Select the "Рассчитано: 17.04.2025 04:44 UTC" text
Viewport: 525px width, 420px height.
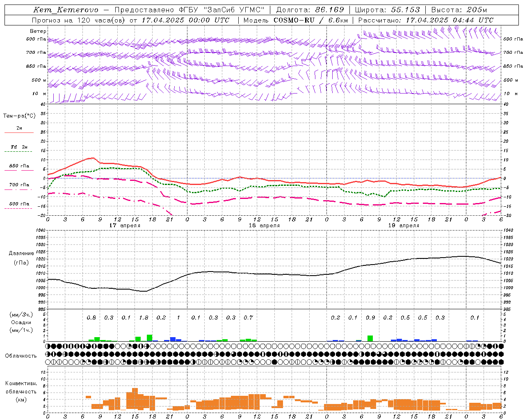click(x=426, y=20)
